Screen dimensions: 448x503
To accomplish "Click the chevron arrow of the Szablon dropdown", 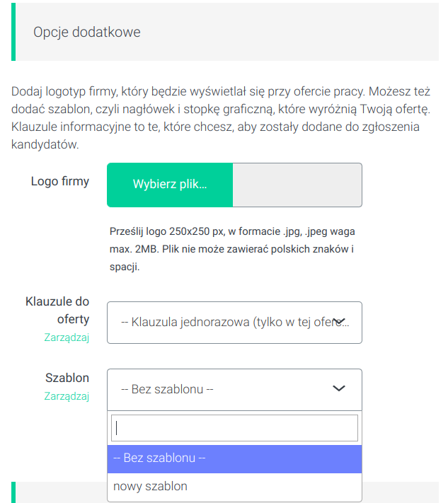I will 339,388.
